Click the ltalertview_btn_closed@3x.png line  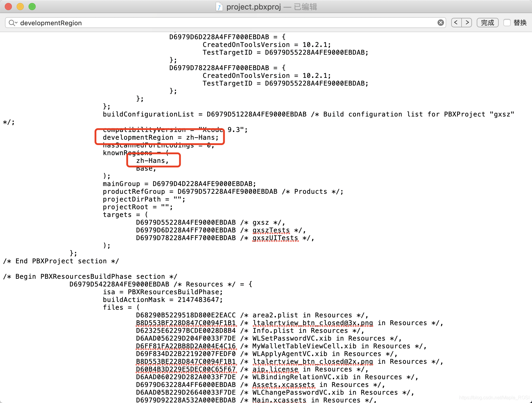click(289, 323)
